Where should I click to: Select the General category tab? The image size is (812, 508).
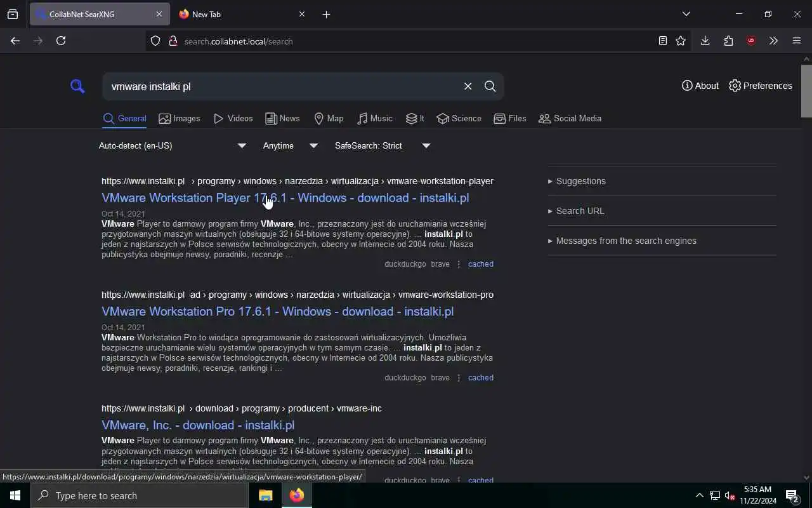[124, 119]
